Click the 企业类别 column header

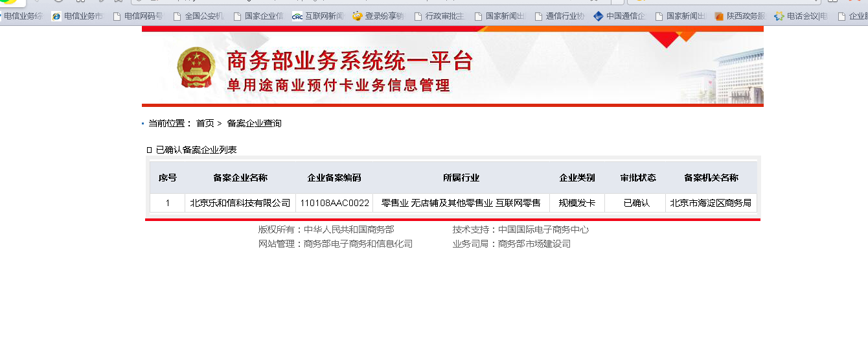[577, 178]
